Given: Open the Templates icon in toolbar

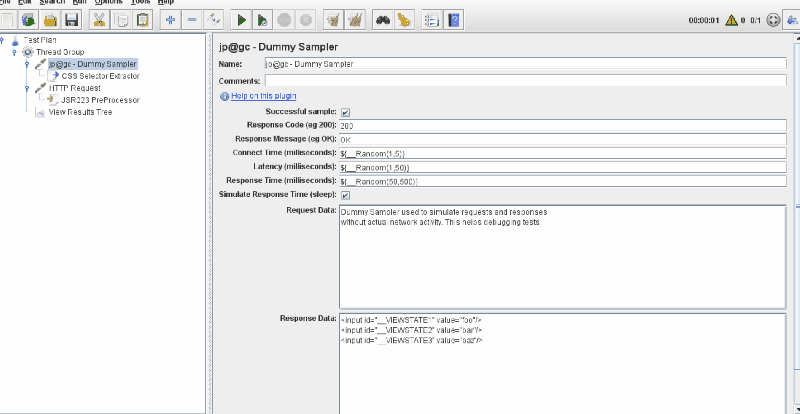Looking at the screenshot, I should [29, 20].
